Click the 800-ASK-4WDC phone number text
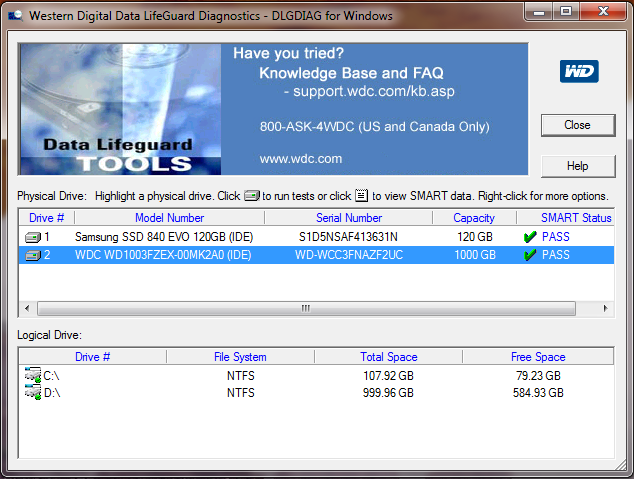Image resolution: width=634 pixels, height=479 pixels. pos(307,127)
